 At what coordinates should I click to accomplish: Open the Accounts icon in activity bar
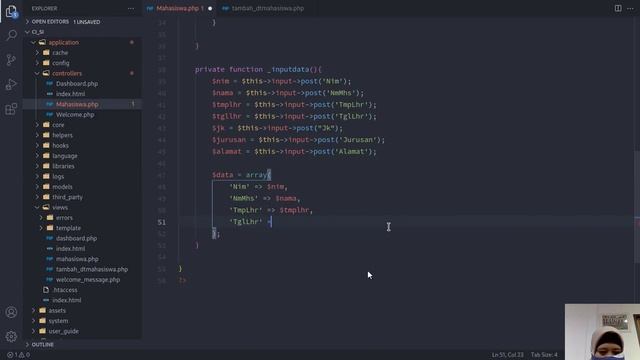tap(11, 312)
